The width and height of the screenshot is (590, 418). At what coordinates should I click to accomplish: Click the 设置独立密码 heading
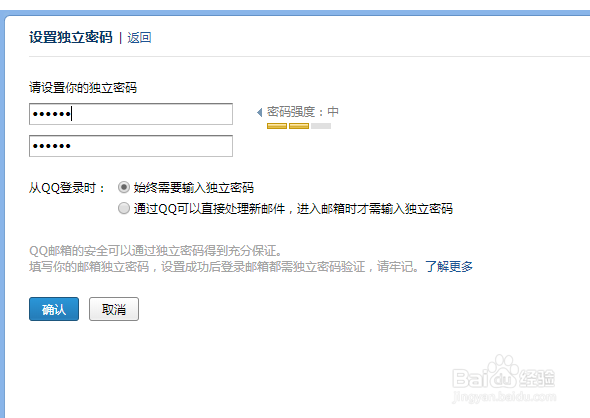[71, 37]
